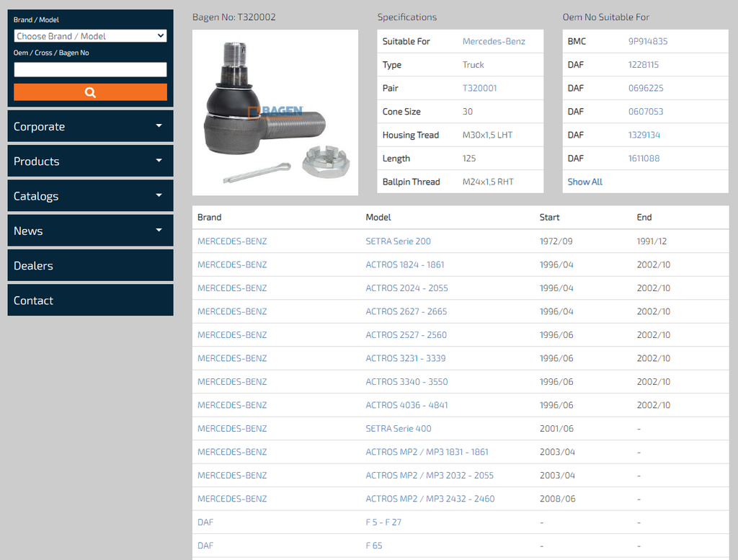Click Show All OEM numbers
The height and width of the screenshot is (560, 738).
tap(584, 182)
